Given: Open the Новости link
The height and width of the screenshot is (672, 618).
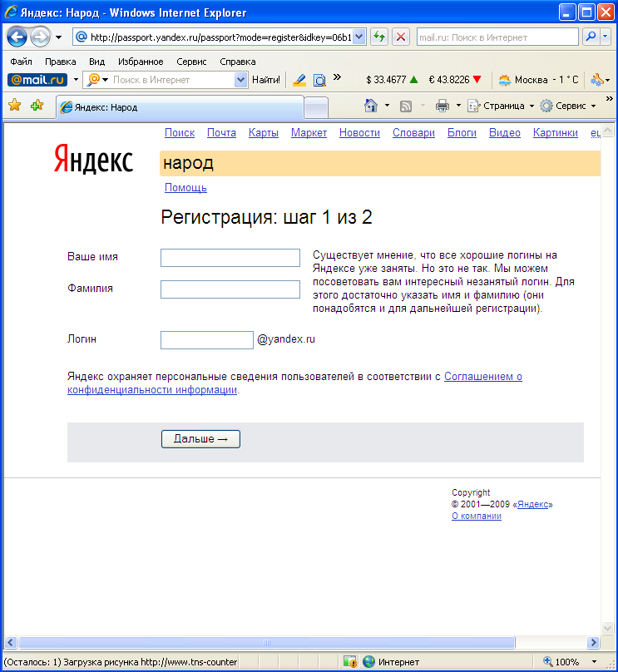Looking at the screenshot, I should click(359, 133).
